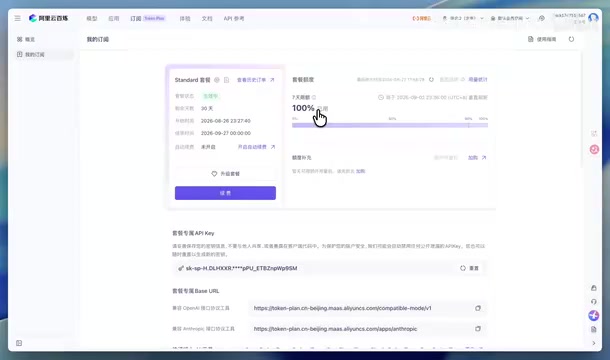Click the Alibaba Cloud Bailian logo

49,18
